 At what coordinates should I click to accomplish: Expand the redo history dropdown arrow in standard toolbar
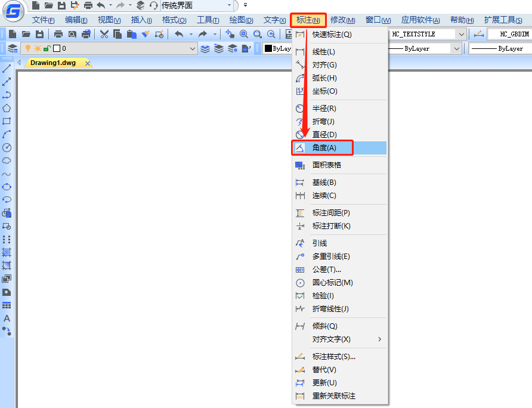coord(215,34)
